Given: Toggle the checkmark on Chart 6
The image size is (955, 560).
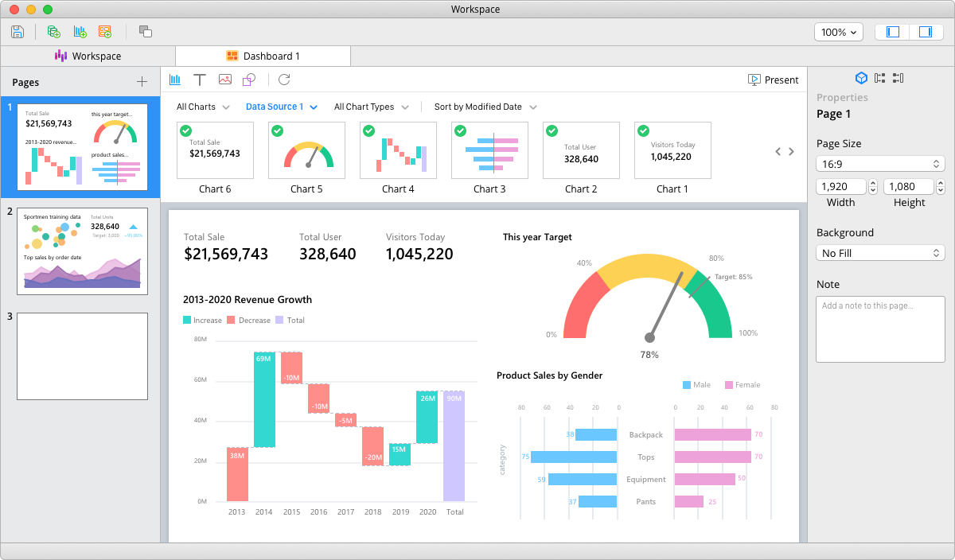Looking at the screenshot, I should (185, 130).
